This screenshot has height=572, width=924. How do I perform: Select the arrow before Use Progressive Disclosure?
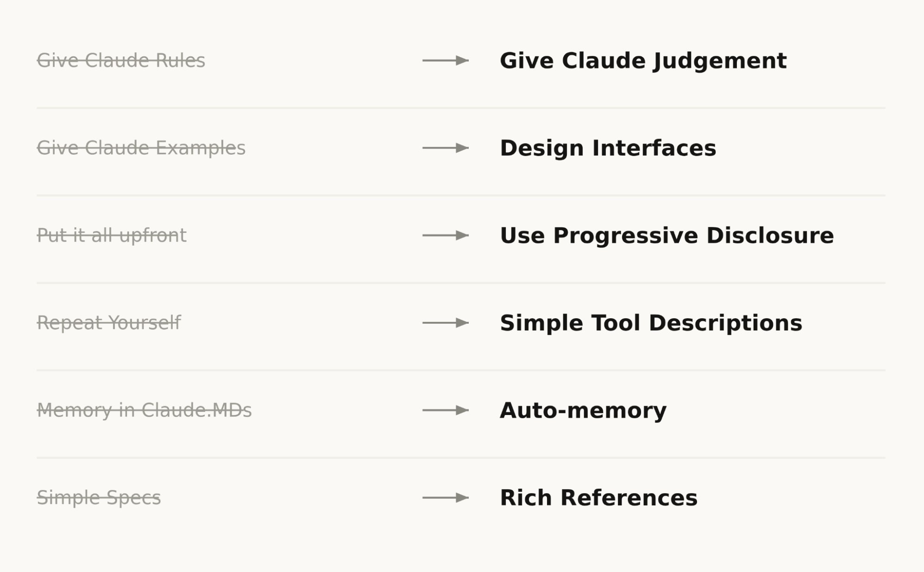(x=446, y=235)
